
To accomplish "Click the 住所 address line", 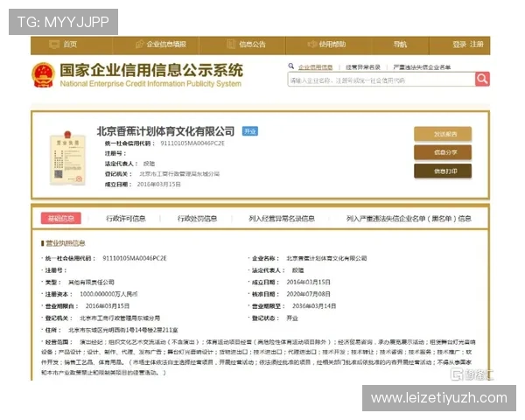I will coord(123,330).
